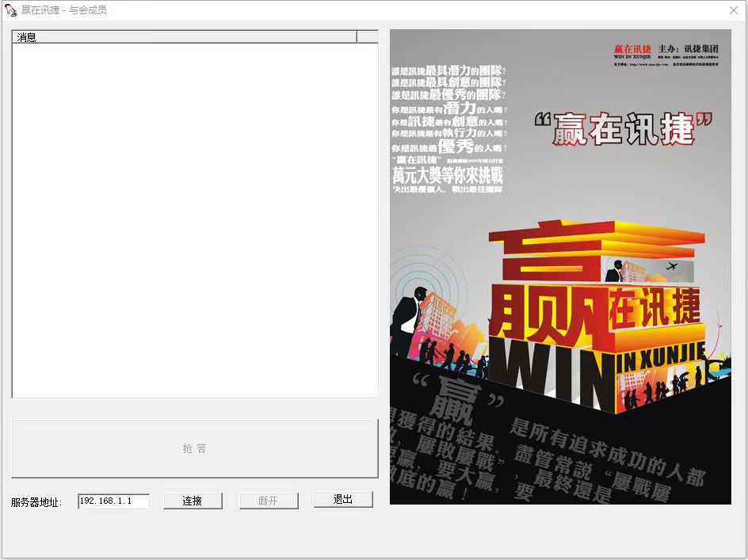The width and height of the screenshot is (748, 560).
Task: Click the 服务器地址 label
Action: point(36,502)
